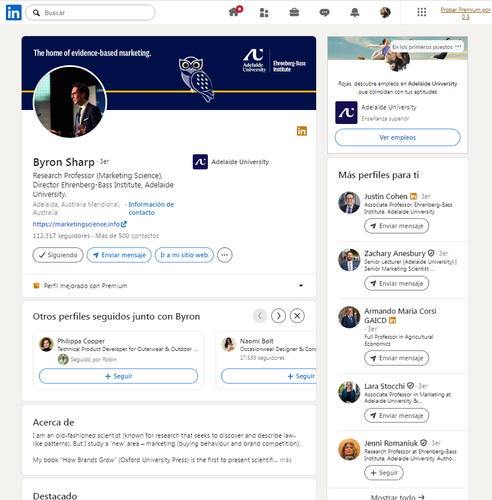Open Philippa Cooper's name link
The height and width of the screenshot is (500, 492).
[81, 341]
